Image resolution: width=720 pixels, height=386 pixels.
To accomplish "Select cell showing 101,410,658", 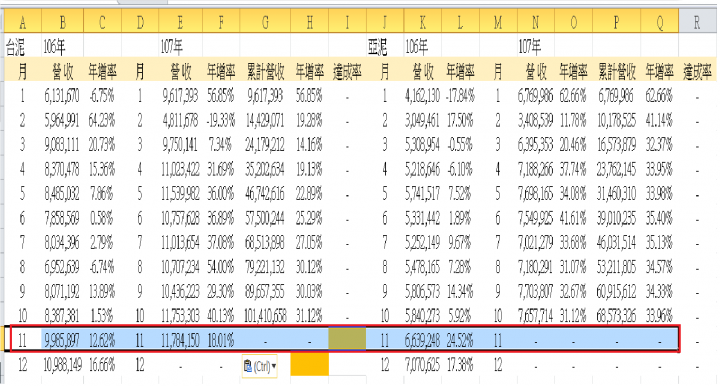I will coord(265,316).
